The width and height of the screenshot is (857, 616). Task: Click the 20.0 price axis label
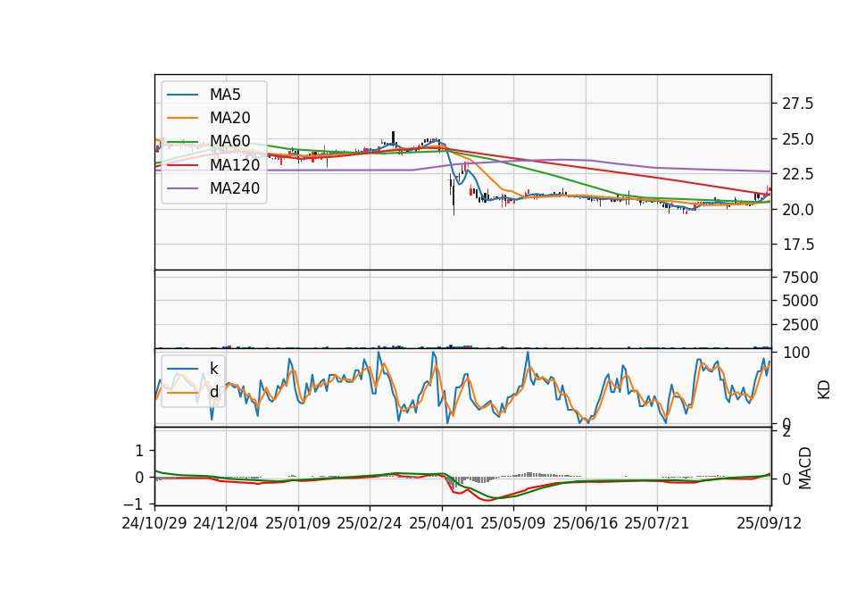point(797,209)
